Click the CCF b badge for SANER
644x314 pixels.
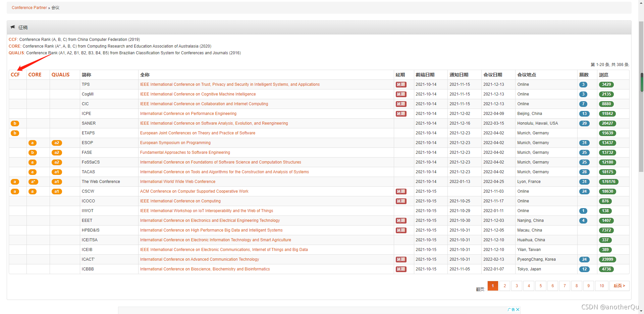(x=15, y=123)
